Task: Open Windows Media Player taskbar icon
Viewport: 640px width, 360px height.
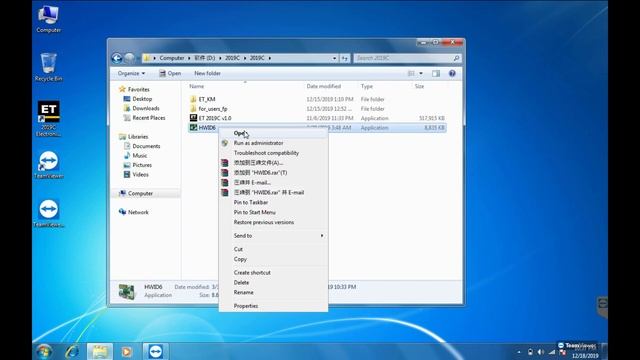Action: coord(127,351)
